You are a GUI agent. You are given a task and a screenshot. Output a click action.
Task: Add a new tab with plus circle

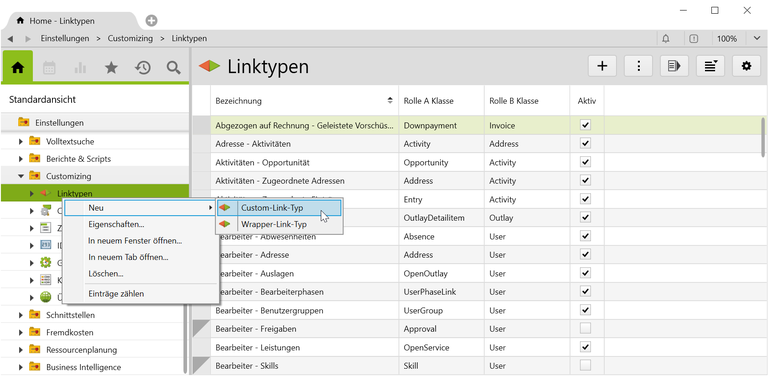point(152,21)
